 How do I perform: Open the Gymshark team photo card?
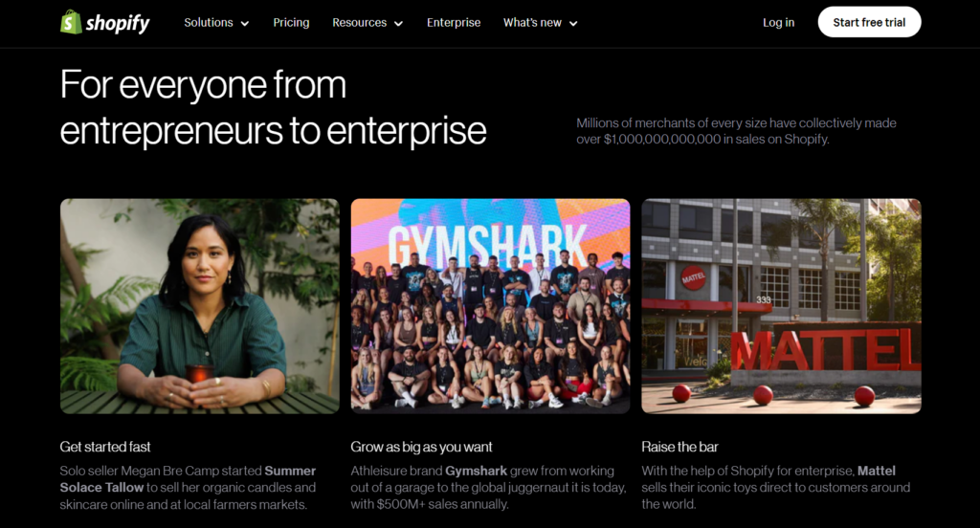[x=491, y=306]
